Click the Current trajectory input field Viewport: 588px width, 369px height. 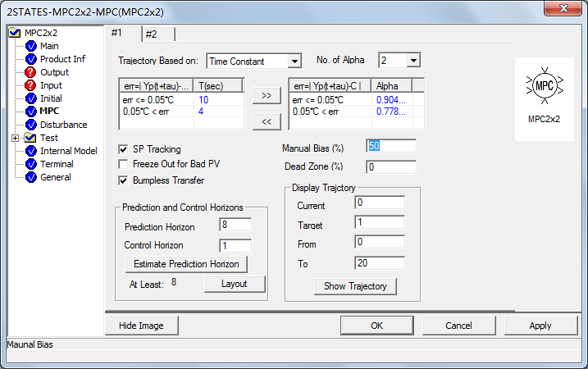[x=380, y=203]
